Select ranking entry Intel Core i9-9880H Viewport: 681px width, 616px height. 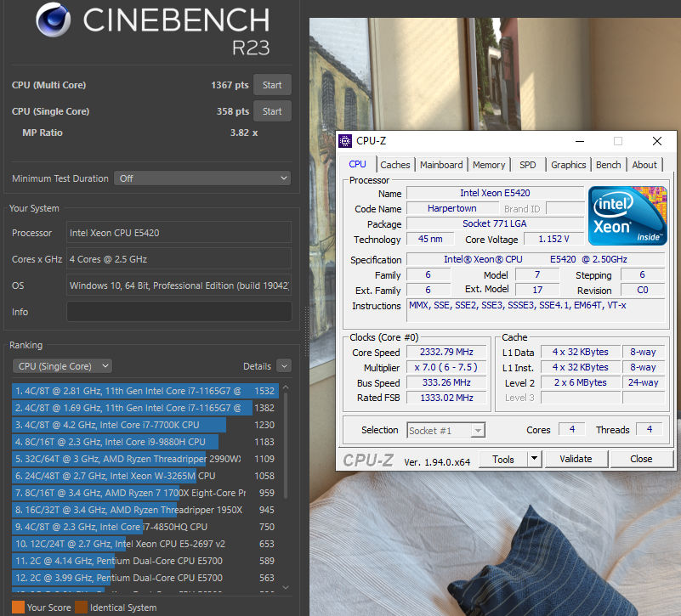coord(145,442)
